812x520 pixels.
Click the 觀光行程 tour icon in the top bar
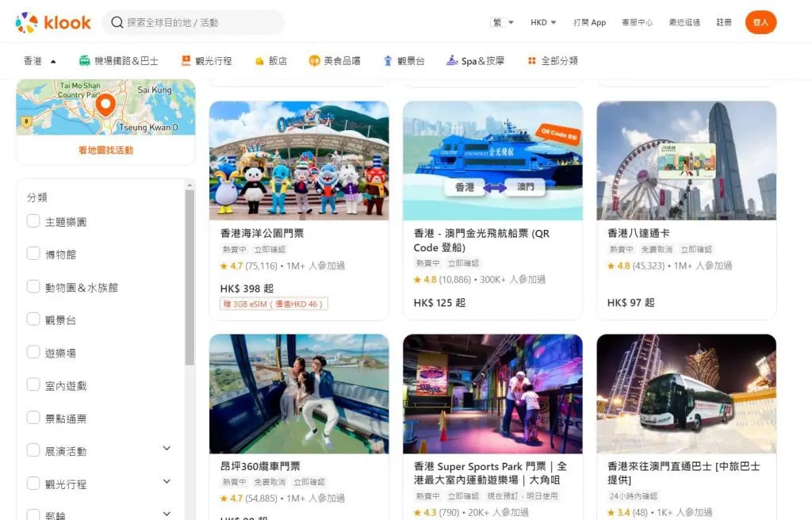pos(186,60)
